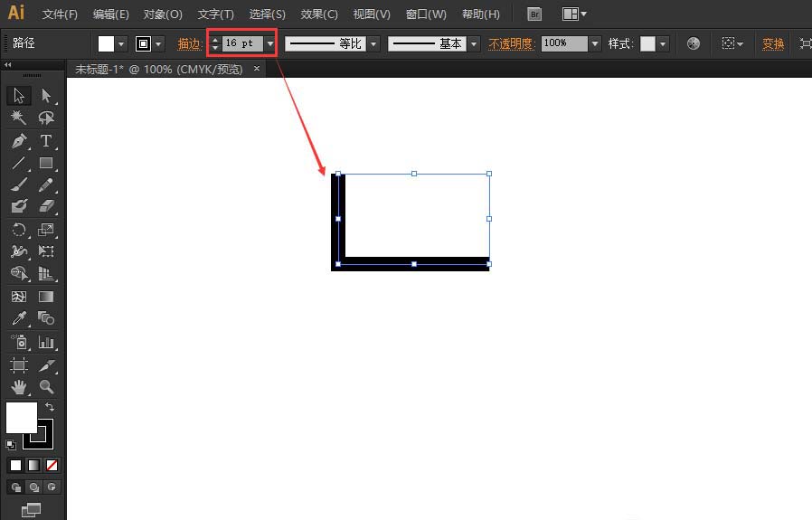Open select similar objects dropdown
Viewport: 812px width, 520px height.
732,43
